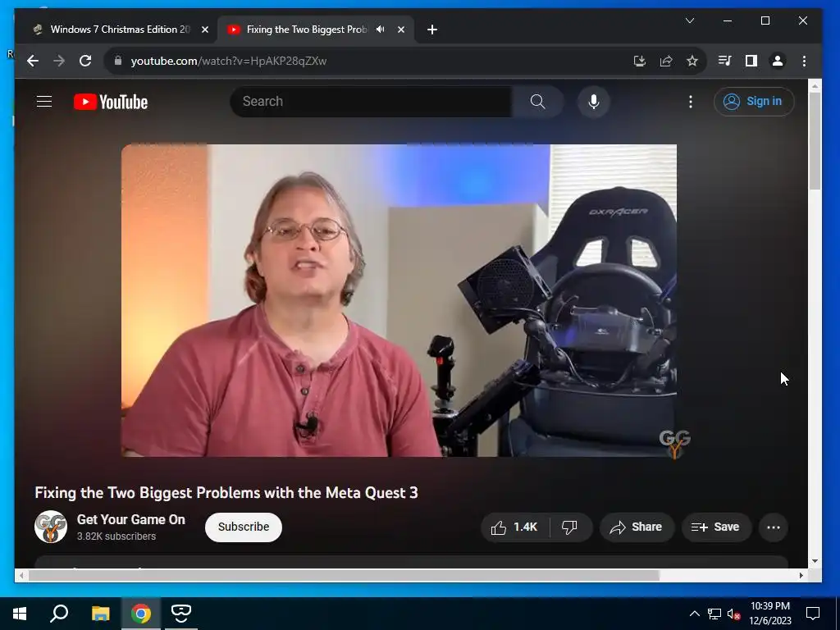This screenshot has height=630, width=840.
Task: Click the GG channel watermark on video
Action: [x=674, y=444]
